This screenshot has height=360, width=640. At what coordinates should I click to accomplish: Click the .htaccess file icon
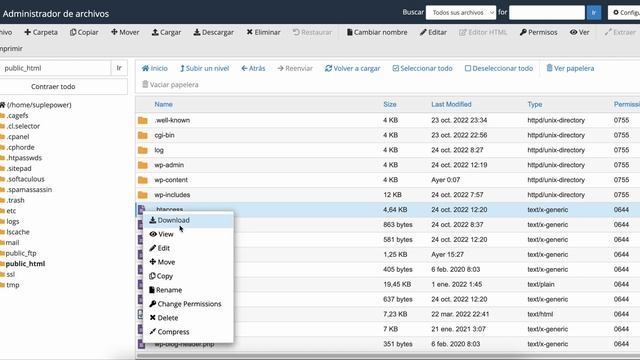click(x=141, y=210)
